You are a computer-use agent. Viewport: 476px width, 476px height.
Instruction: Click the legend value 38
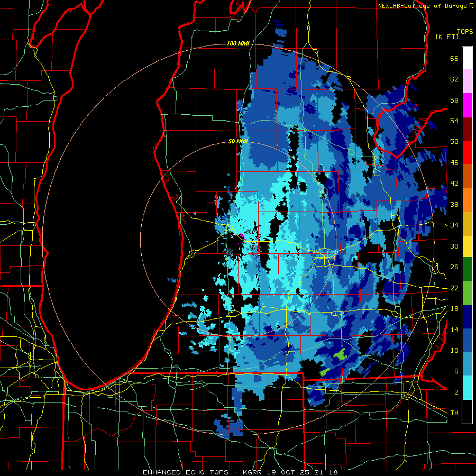[x=454, y=204]
